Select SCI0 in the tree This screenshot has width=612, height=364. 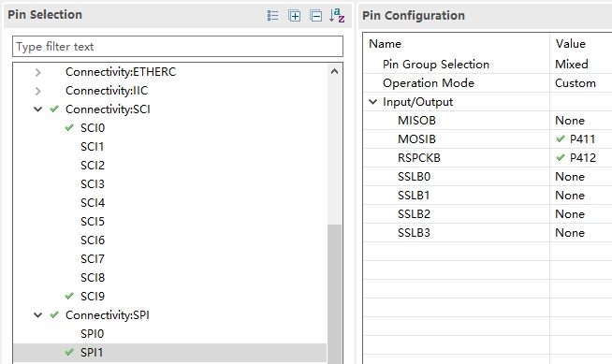pos(93,128)
